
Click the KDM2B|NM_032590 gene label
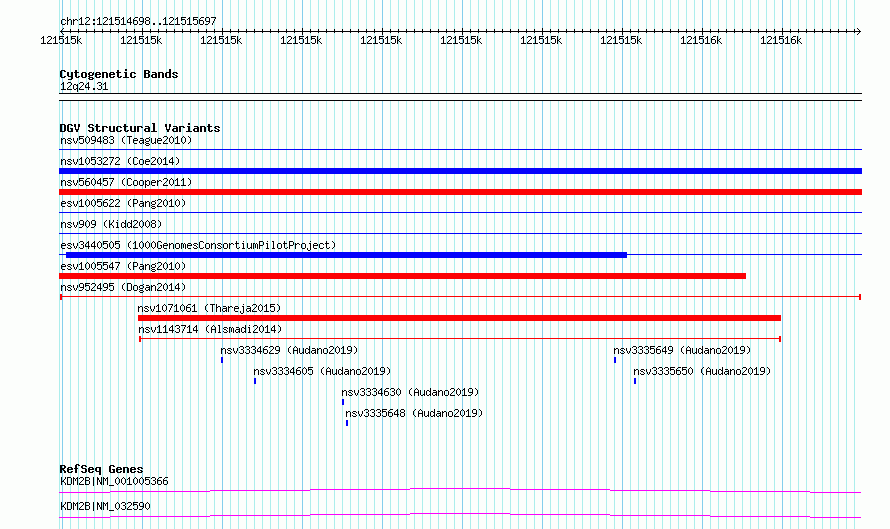click(x=106, y=506)
